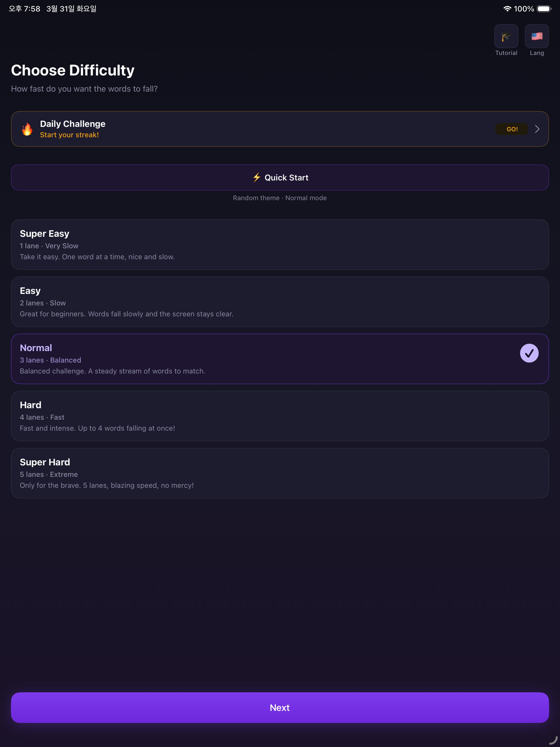
Task: Click the checkmark on Normal difficulty
Action: 529,353
